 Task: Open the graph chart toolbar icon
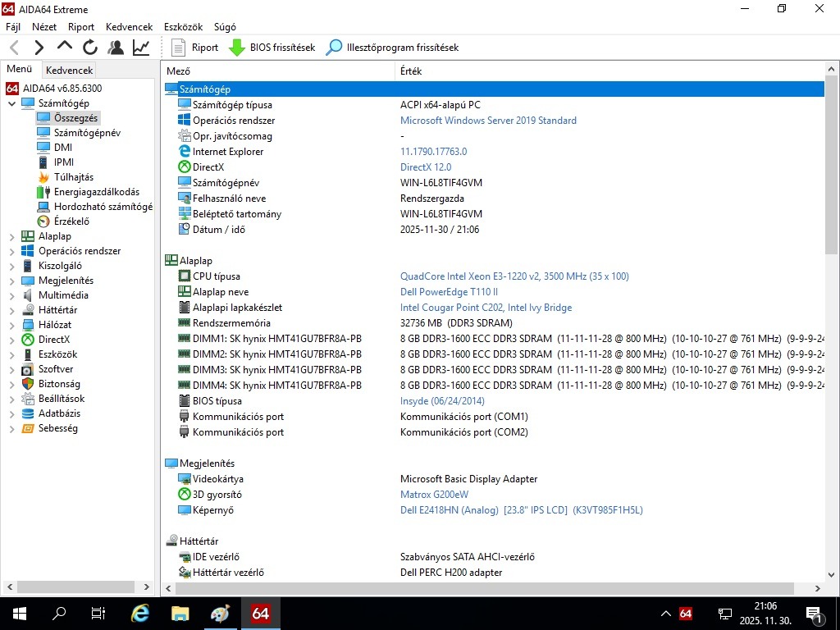coord(141,48)
